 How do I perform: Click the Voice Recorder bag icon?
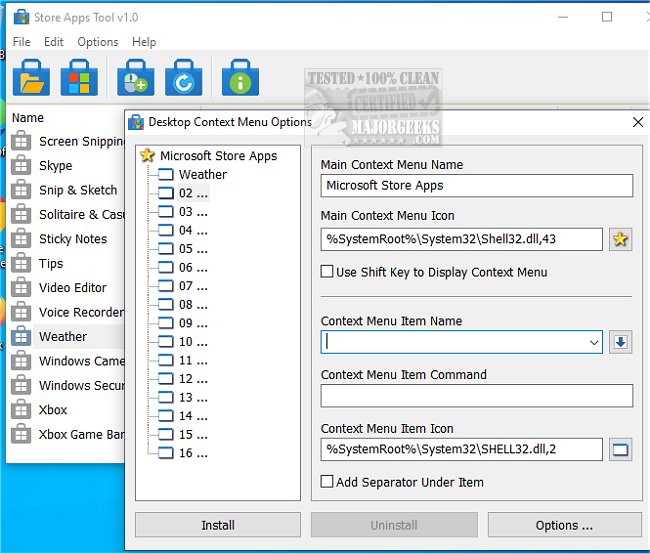click(x=21, y=312)
